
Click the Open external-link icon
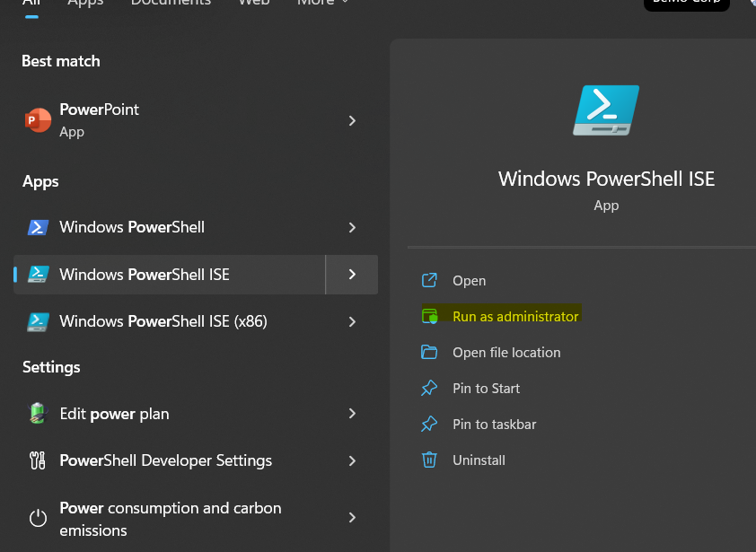tap(429, 280)
